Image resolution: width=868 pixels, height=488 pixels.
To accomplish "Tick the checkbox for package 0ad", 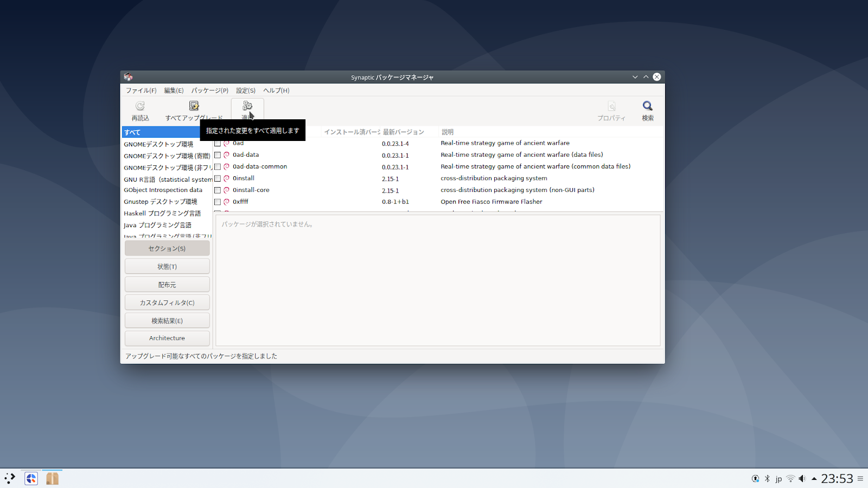I will [x=218, y=143].
